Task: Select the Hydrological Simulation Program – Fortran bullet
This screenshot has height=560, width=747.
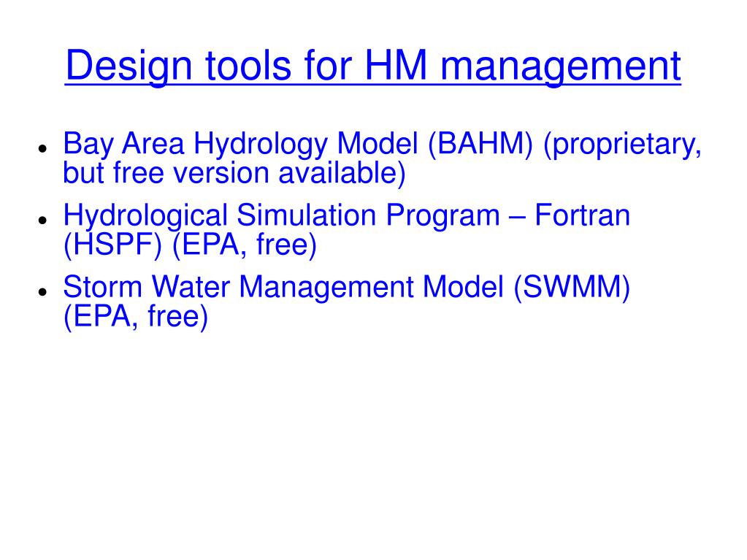Action: point(346,230)
